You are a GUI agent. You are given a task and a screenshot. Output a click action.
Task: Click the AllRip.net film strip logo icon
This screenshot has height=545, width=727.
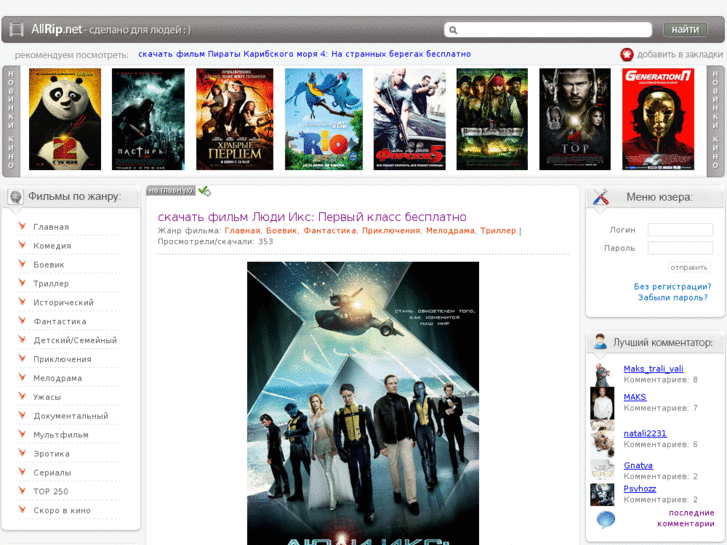coord(16,29)
